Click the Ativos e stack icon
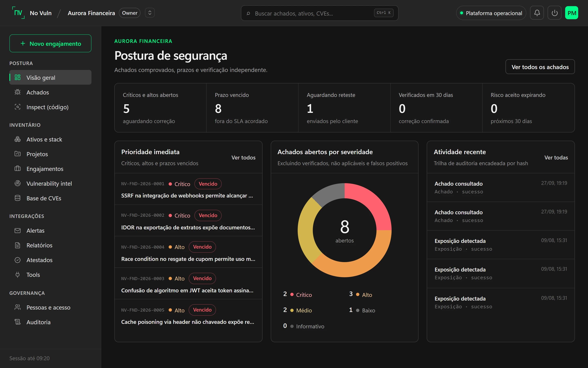588x368 pixels. [18, 139]
